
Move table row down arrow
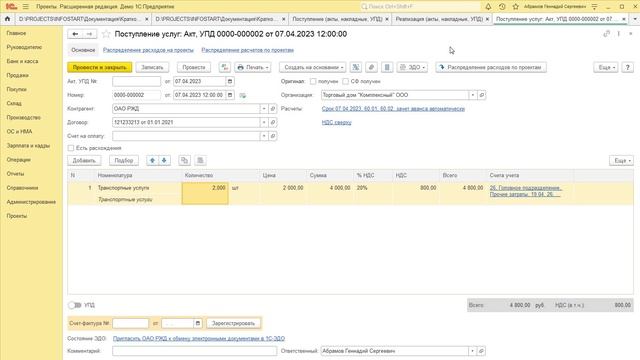tap(164, 160)
